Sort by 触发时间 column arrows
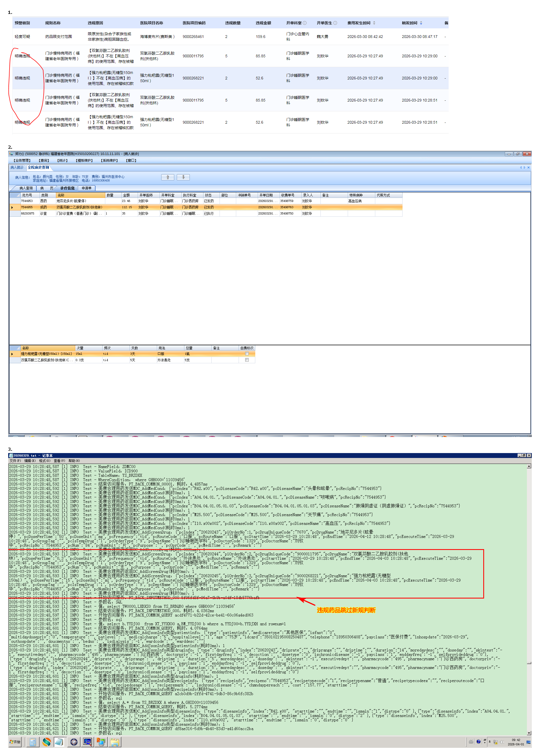This screenshot has width=540, height=756. tap(421, 23)
